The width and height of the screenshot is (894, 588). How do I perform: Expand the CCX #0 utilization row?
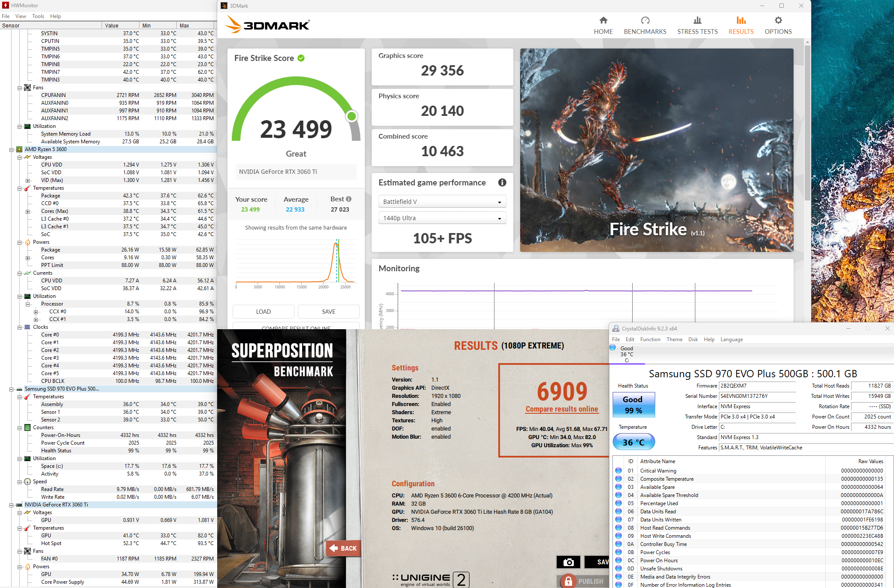36,312
